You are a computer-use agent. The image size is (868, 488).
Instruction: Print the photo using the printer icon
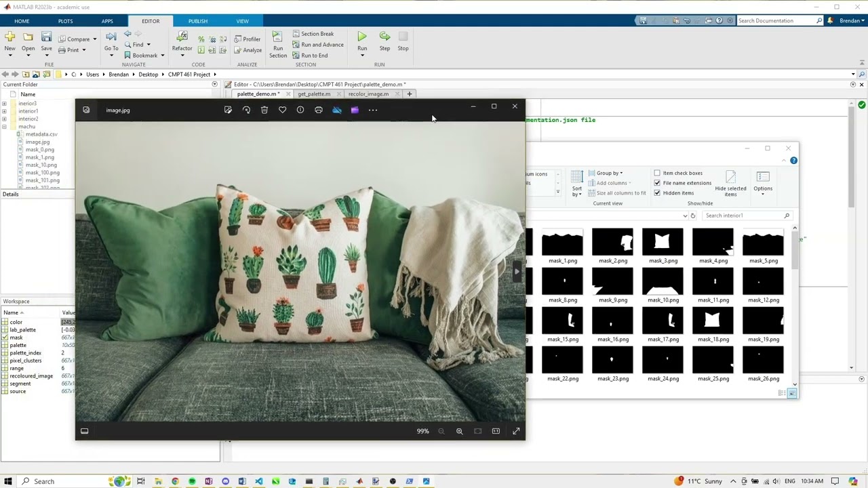pyautogui.click(x=319, y=110)
